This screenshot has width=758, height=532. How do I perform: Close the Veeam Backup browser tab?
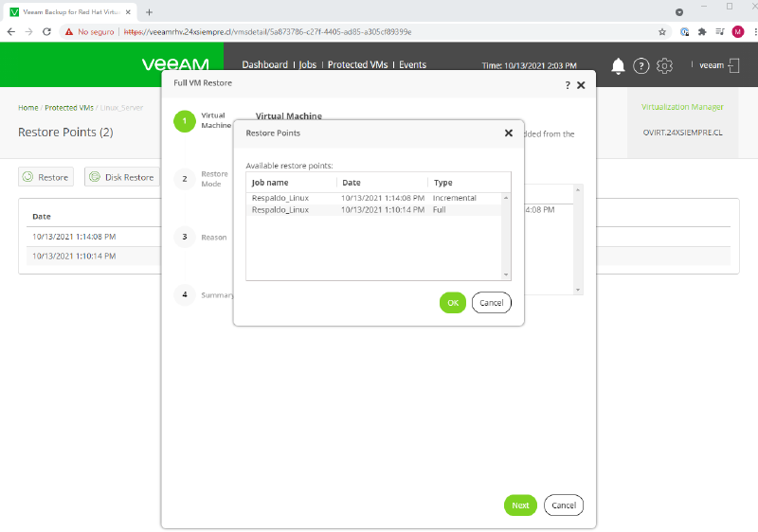[x=128, y=12]
